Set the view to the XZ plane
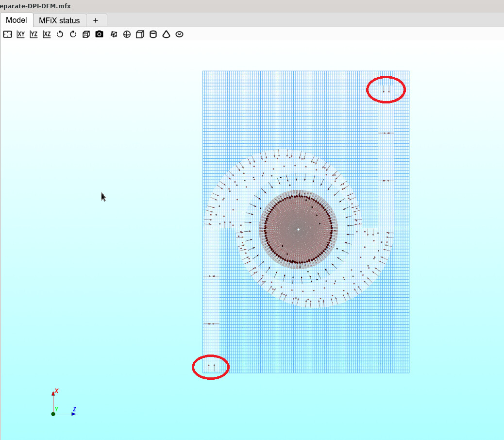The image size is (504, 440). (47, 34)
